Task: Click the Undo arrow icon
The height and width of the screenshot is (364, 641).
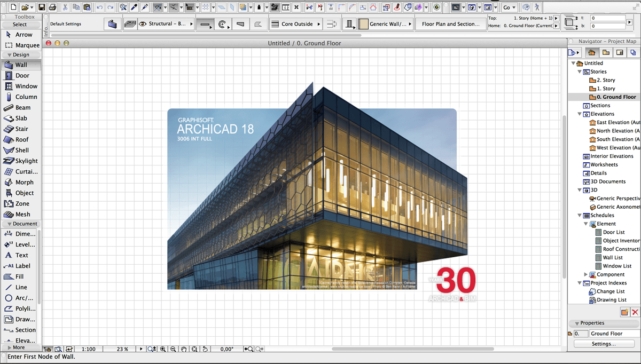Action: pyautogui.click(x=100, y=7)
